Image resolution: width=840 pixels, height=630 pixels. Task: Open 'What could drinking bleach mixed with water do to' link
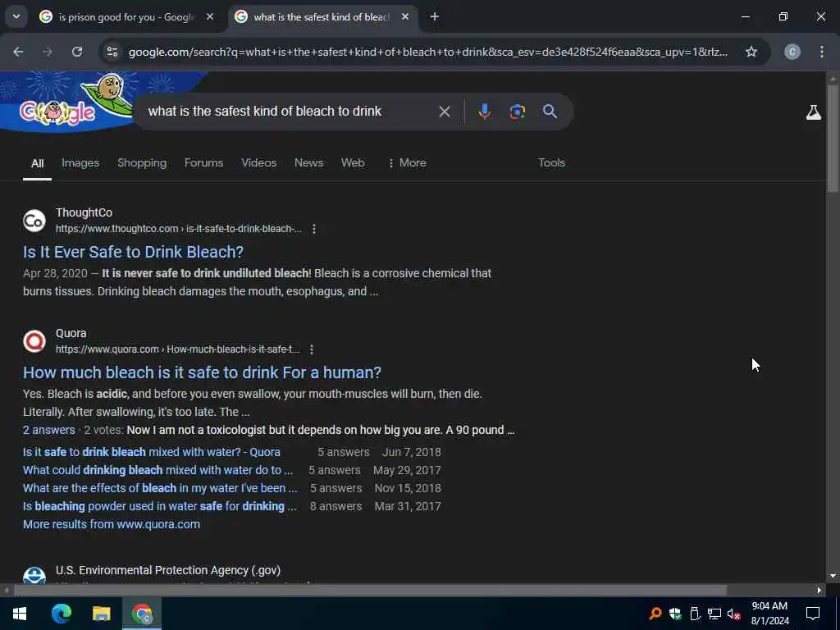point(158,470)
